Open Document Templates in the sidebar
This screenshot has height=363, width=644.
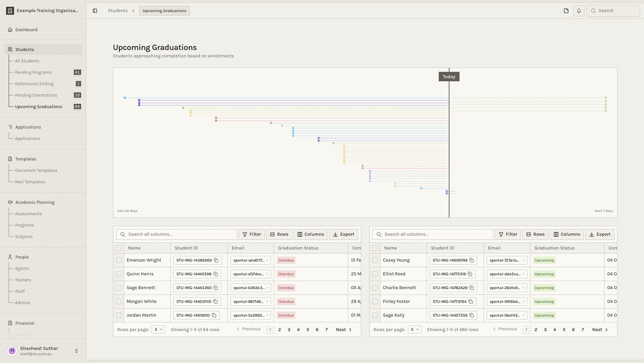[x=36, y=170]
